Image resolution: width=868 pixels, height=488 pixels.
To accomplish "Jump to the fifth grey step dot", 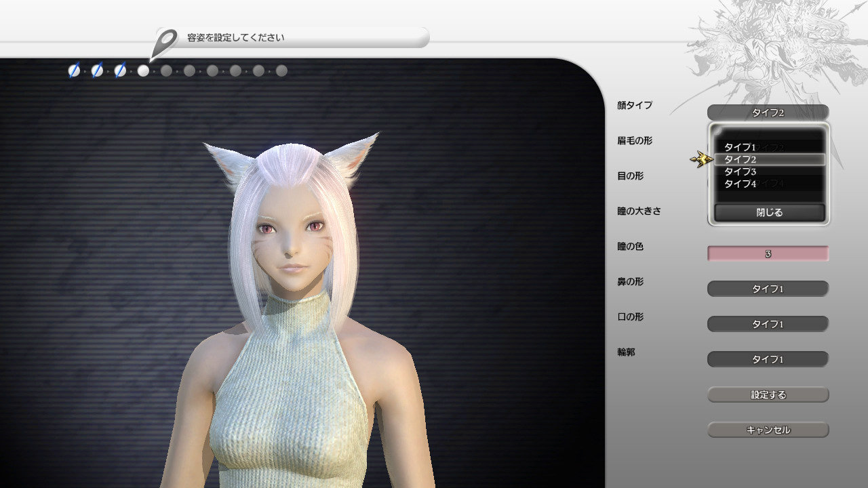I will coord(166,70).
